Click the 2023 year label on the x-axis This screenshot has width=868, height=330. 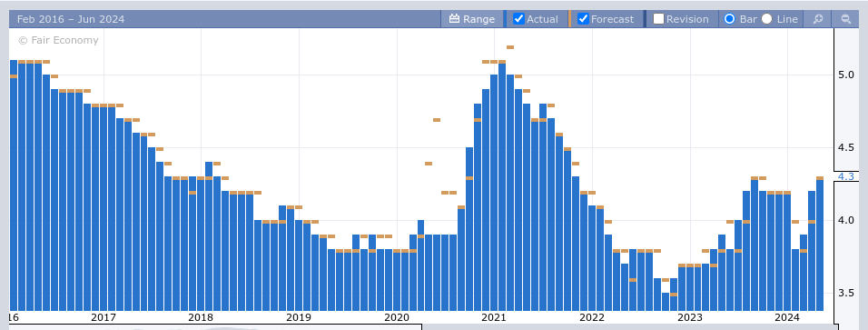pyautogui.click(x=690, y=317)
